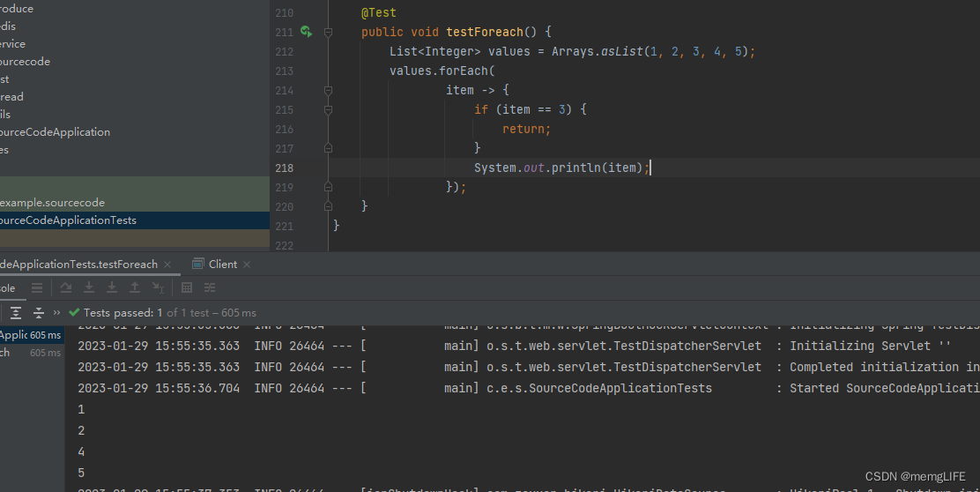Click the Client tab window icon
This screenshot has width=980, height=492.
197,264
